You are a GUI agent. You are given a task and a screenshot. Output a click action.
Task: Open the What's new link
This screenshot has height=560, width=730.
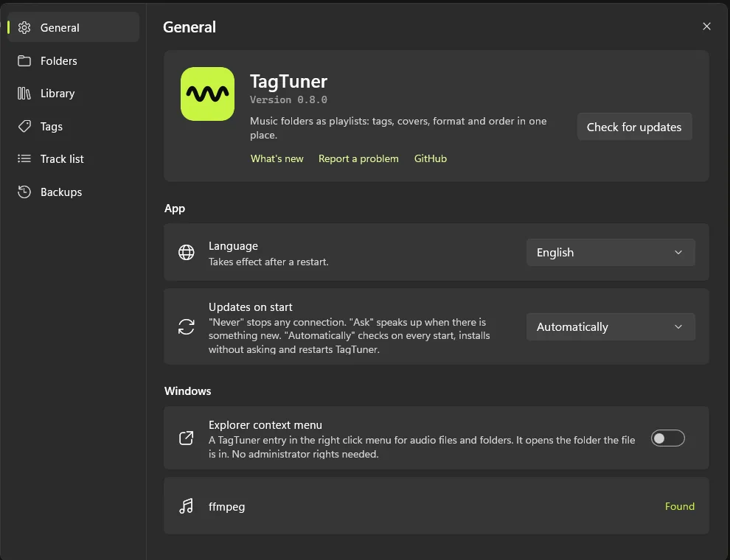[277, 158]
